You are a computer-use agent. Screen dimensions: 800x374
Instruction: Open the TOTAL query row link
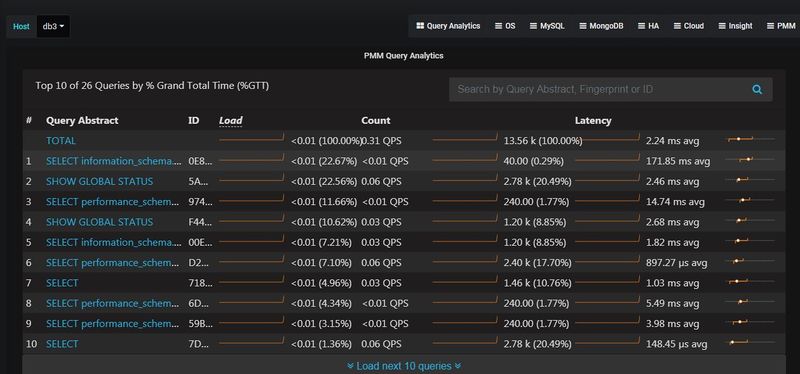tap(61, 141)
